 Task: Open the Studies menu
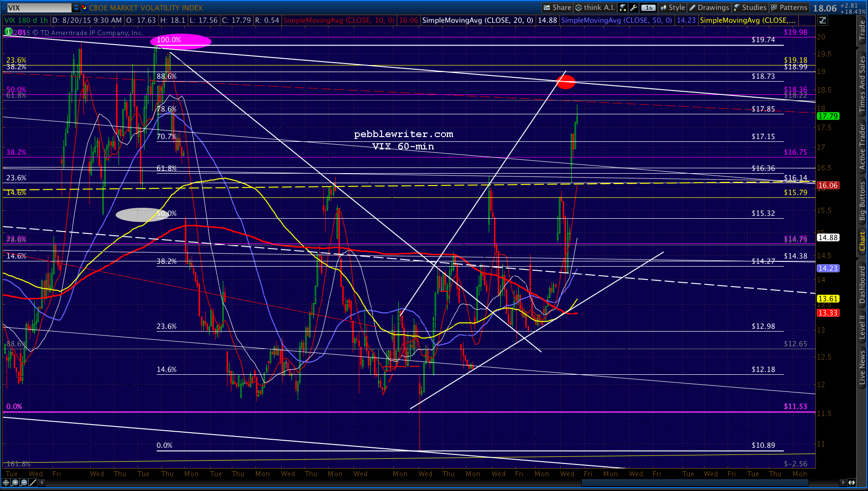tap(749, 8)
